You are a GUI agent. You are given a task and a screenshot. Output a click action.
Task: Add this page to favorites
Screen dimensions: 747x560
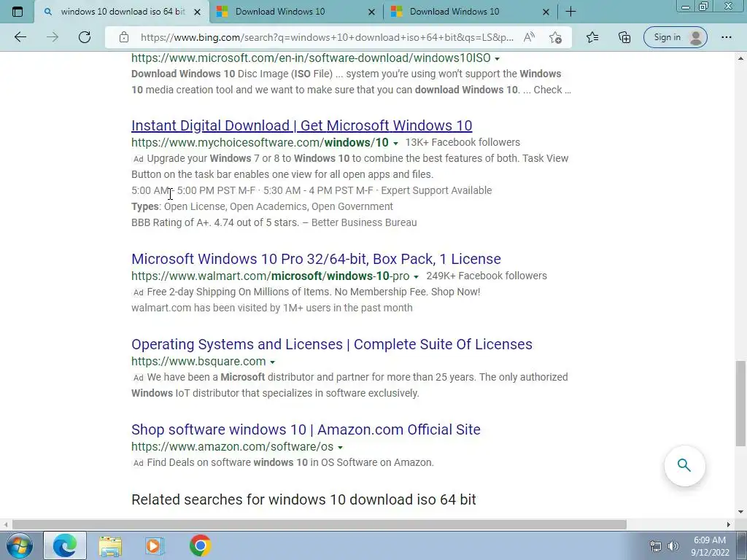point(555,37)
